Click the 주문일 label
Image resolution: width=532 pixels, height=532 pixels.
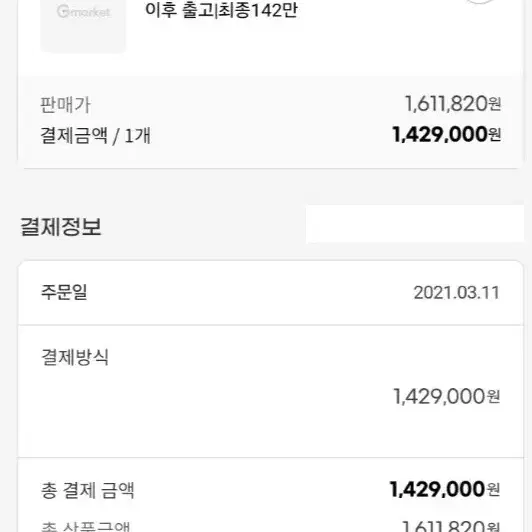tap(64, 292)
